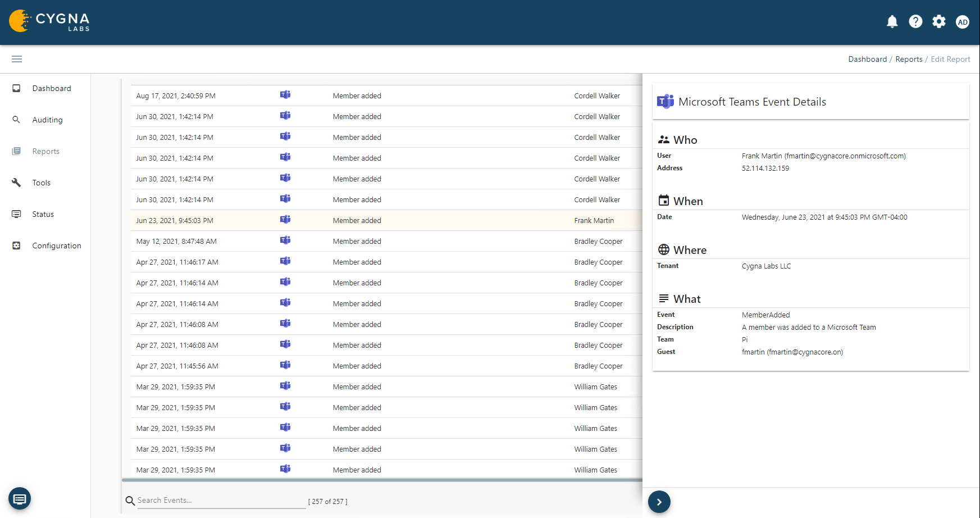Open the Dashboard menu item
The image size is (980, 518).
click(52, 88)
